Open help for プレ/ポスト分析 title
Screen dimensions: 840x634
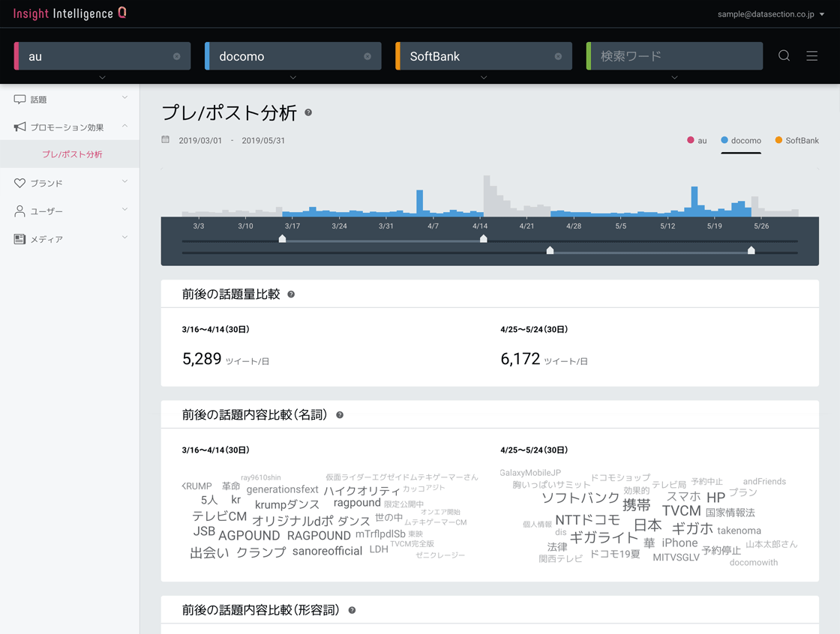pos(308,112)
